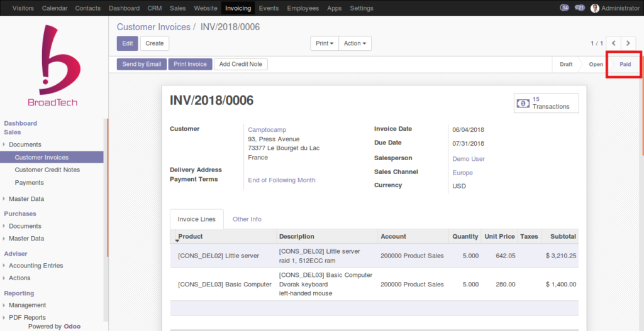
Task: Sort by Description column header
Action: (x=327, y=236)
